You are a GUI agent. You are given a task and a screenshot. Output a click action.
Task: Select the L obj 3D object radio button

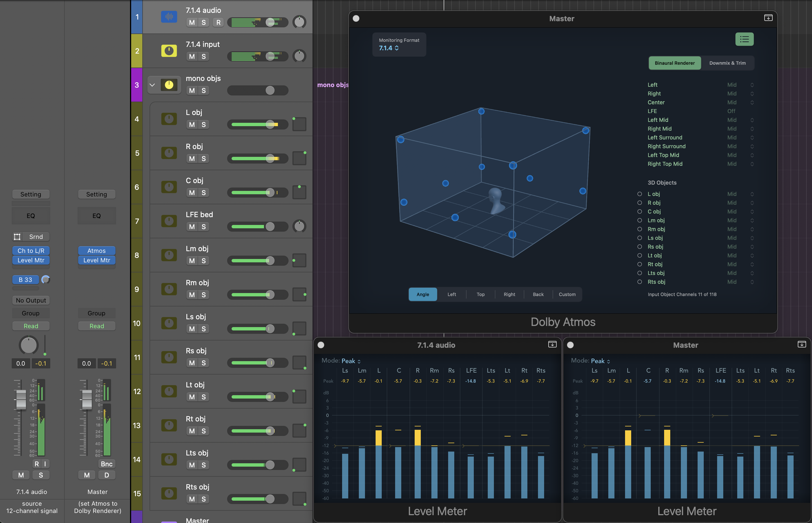coord(640,194)
